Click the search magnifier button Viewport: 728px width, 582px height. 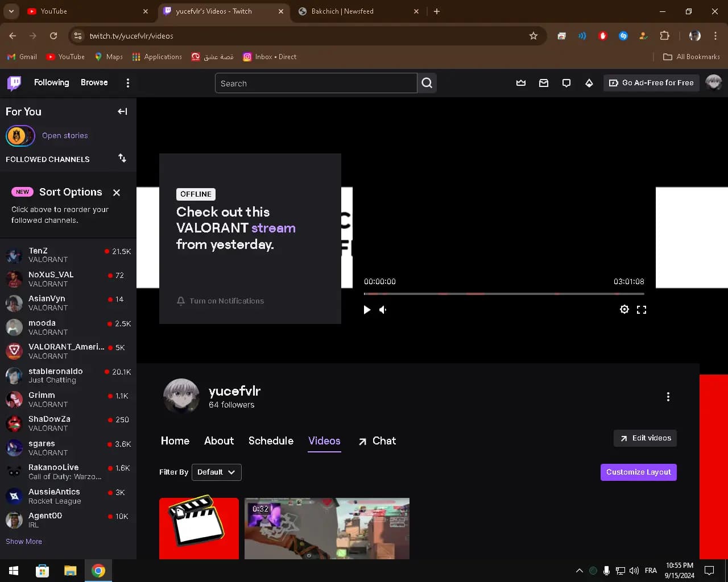[427, 83]
